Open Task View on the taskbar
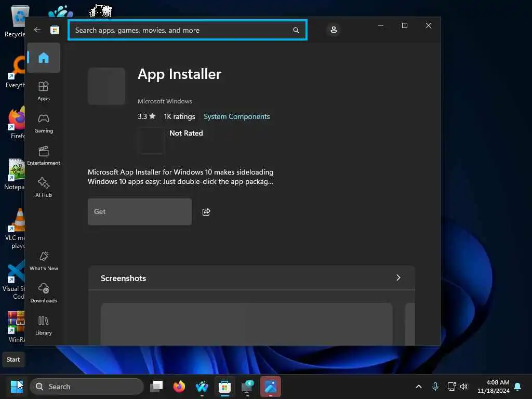Screen dimensions: 532x399 coord(156,387)
